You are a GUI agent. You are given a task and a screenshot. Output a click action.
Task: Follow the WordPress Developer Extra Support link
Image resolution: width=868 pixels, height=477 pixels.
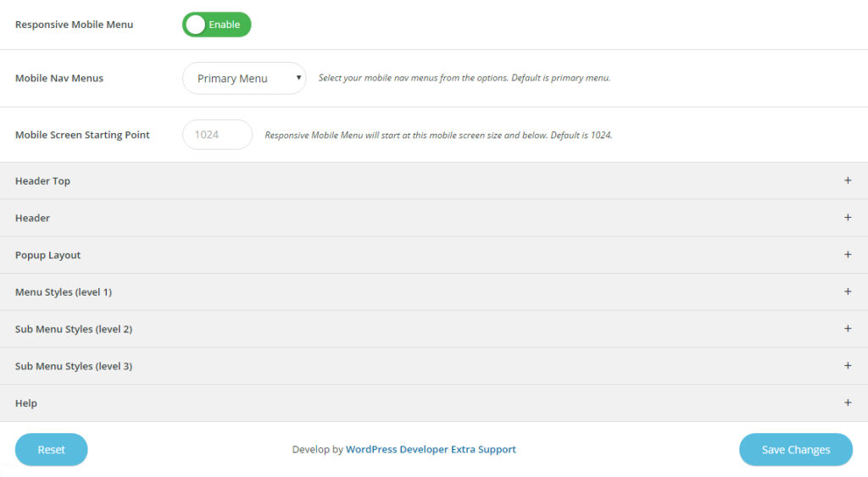[x=431, y=450]
